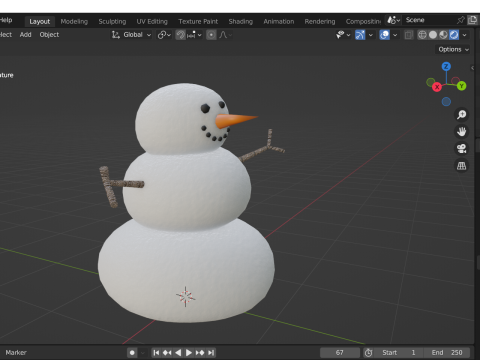Open the Compositing workspace tab
The image size is (480, 360).
point(363,22)
